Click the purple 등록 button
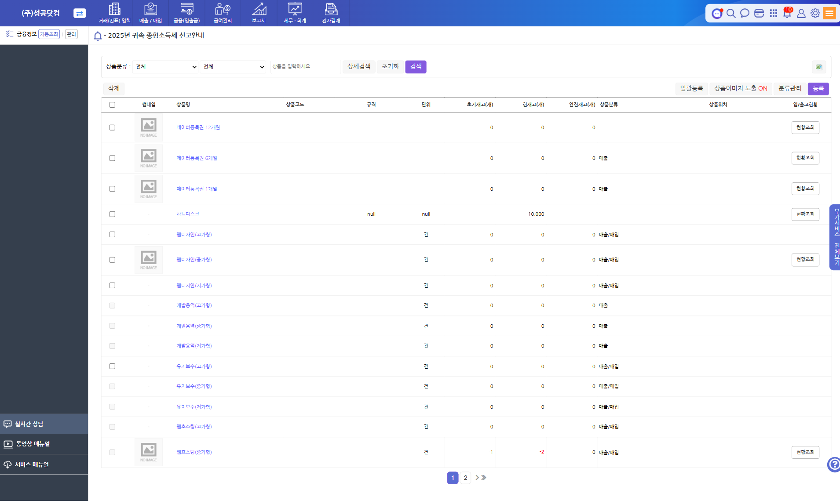This screenshot has height=504, width=840. (x=818, y=88)
